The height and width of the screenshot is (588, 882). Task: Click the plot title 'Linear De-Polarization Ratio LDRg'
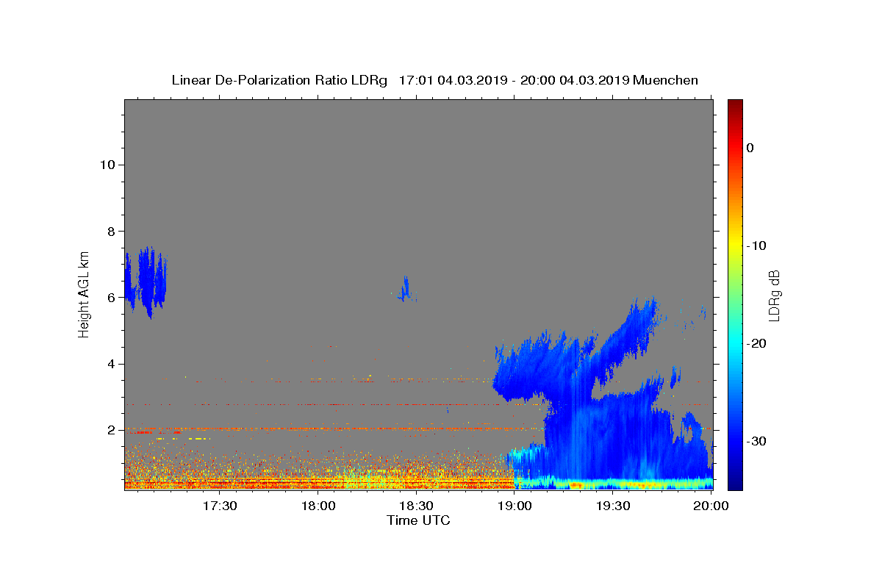tap(279, 80)
